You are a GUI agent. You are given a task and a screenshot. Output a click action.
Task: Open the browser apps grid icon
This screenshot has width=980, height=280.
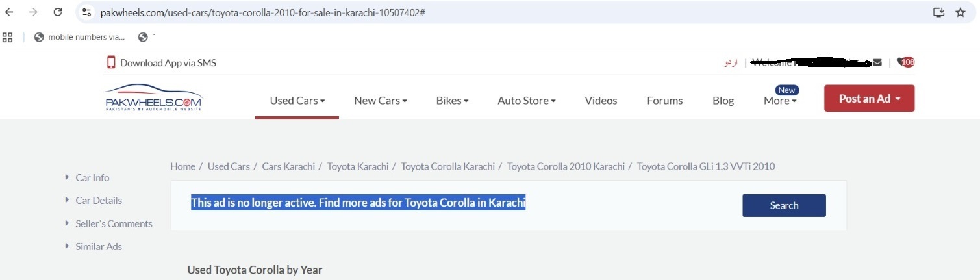8,37
